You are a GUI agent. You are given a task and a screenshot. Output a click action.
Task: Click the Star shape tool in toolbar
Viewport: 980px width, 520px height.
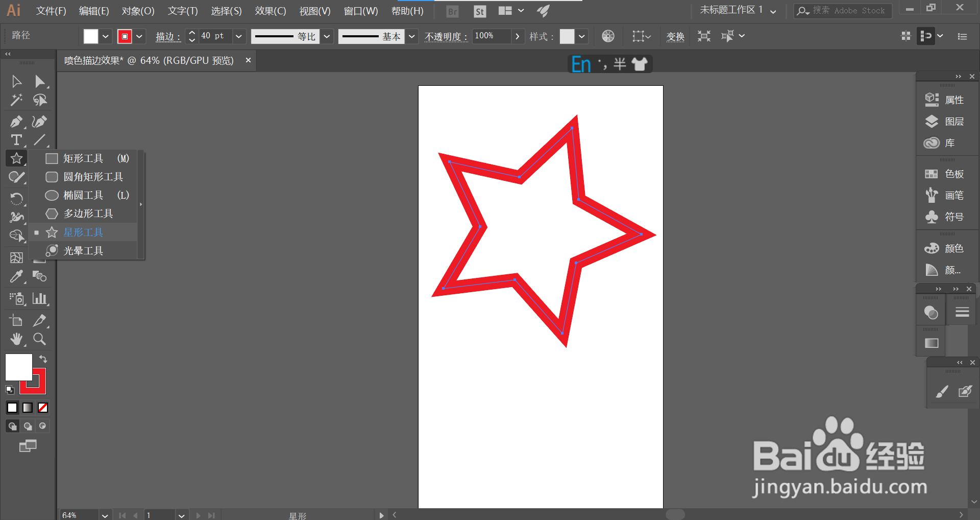[16, 158]
